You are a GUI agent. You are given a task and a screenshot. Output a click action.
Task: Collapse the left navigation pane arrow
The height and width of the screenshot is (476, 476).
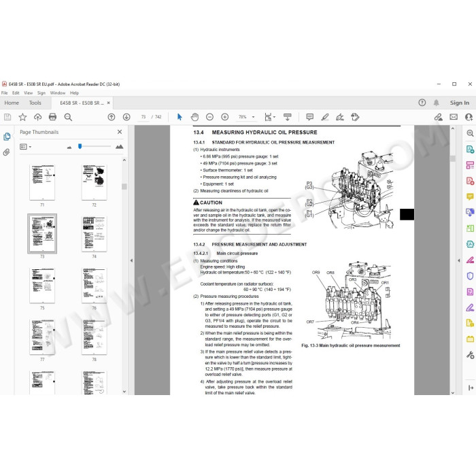pyautogui.click(x=131, y=260)
